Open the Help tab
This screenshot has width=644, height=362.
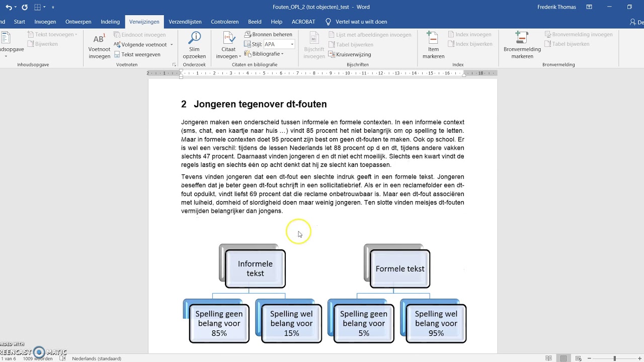coord(277,22)
